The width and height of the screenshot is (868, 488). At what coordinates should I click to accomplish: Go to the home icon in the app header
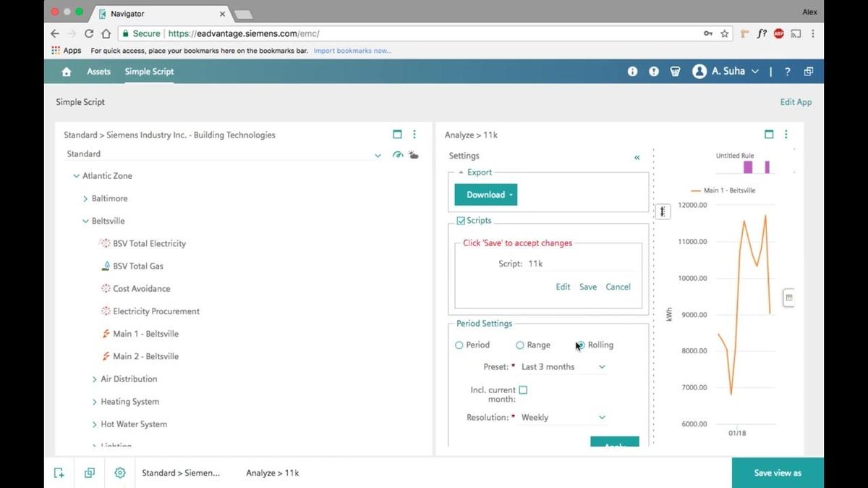click(x=67, y=72)
